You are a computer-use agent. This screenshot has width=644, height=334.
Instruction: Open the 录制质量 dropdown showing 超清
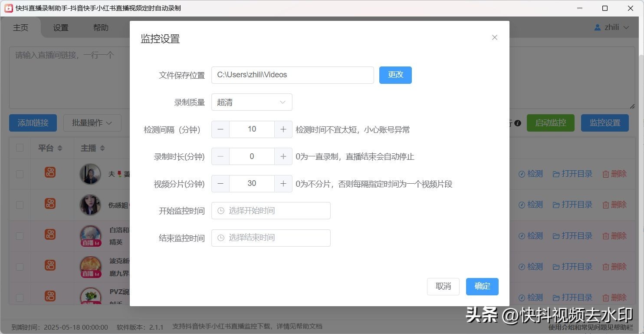click(x=252, y=103)
